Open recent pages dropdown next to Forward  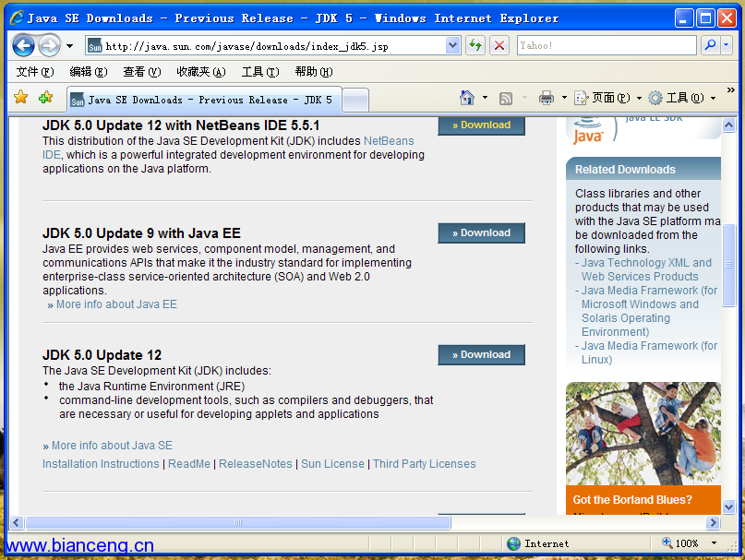(70, 46)
